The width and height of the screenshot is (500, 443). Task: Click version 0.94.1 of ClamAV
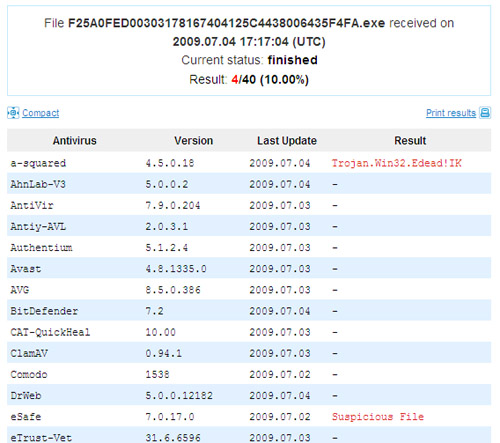(164, 353)
